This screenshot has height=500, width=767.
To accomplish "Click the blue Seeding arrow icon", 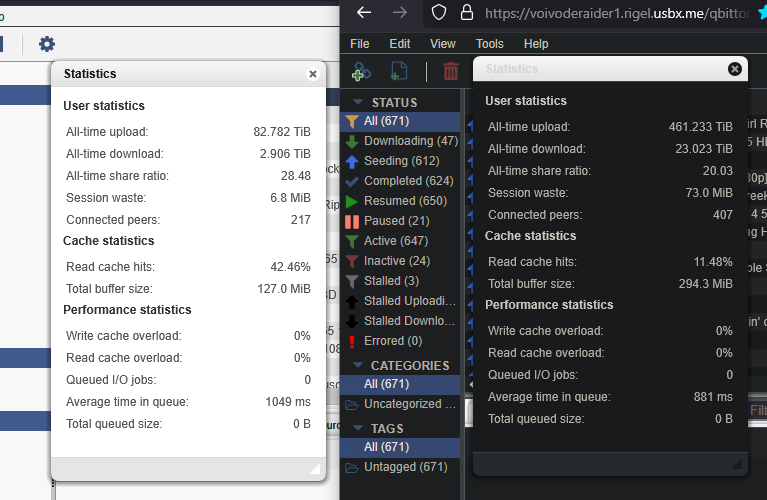I will 352,162.
